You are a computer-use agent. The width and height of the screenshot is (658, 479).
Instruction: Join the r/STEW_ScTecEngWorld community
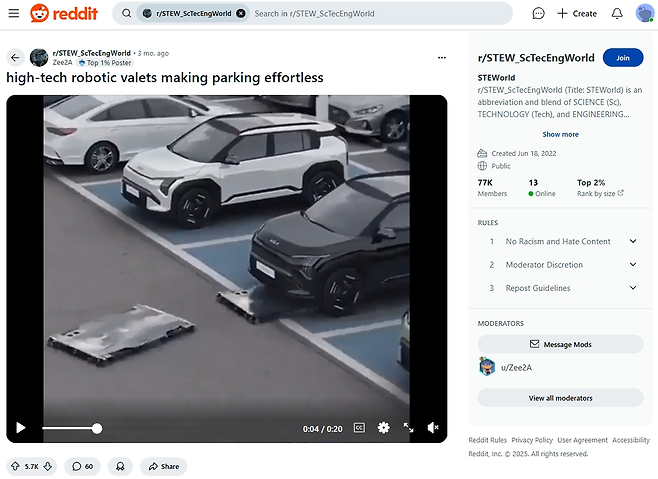[x=622, y=58]
